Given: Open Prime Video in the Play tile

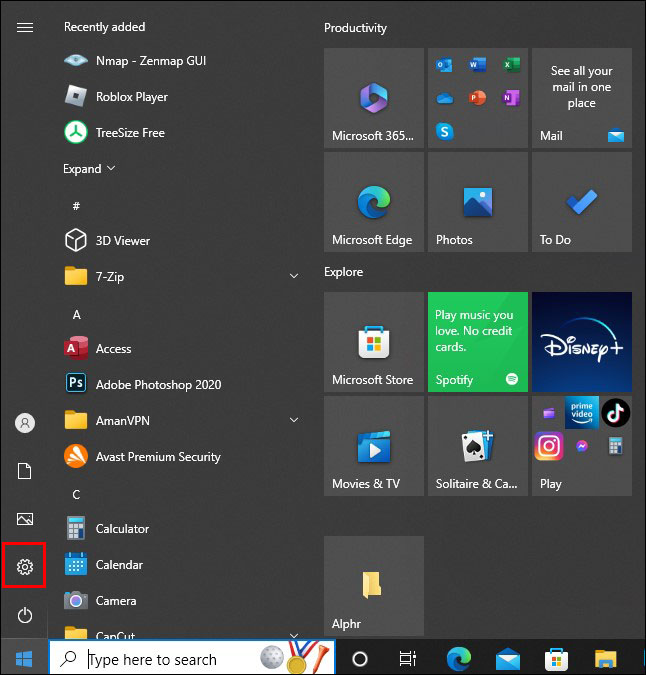Looking at the screenshot, I should [x=582, y=413].
